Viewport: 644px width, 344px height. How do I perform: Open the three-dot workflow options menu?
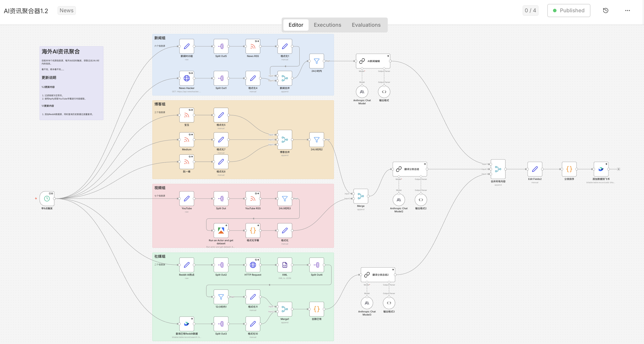click(x=627, y=11)
